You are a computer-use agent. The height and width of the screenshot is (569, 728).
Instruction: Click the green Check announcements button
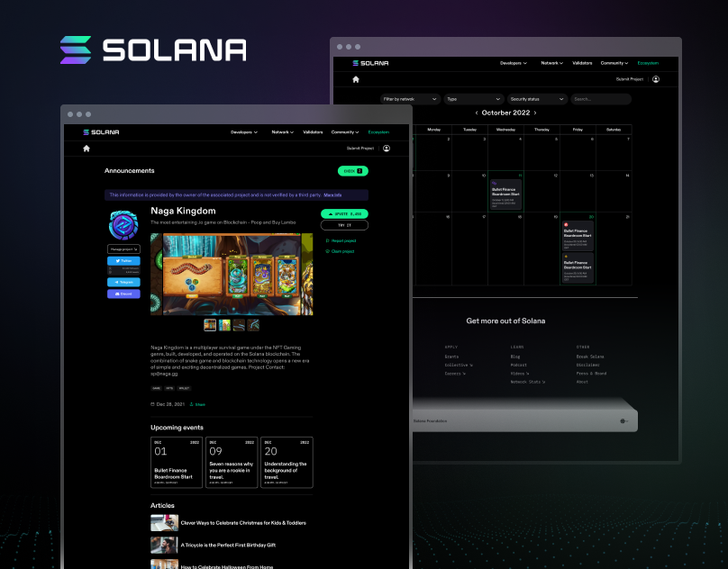[x=353, y=171]
